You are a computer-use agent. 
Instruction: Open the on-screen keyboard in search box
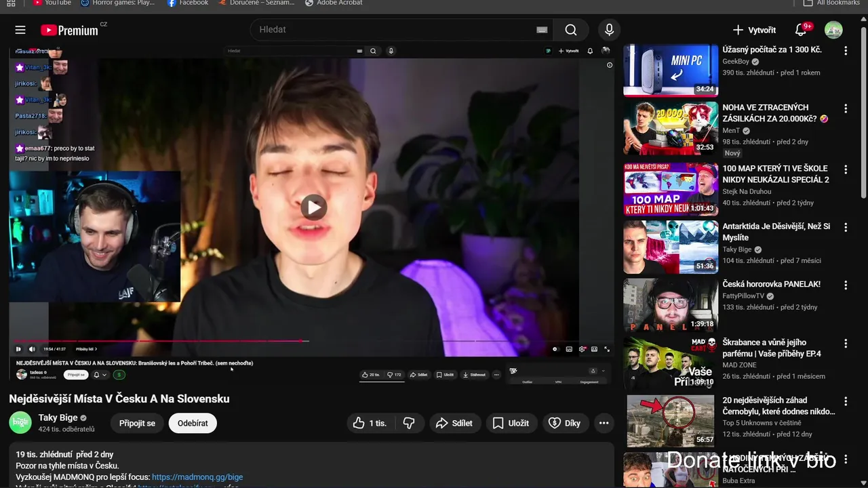(542, 30)
